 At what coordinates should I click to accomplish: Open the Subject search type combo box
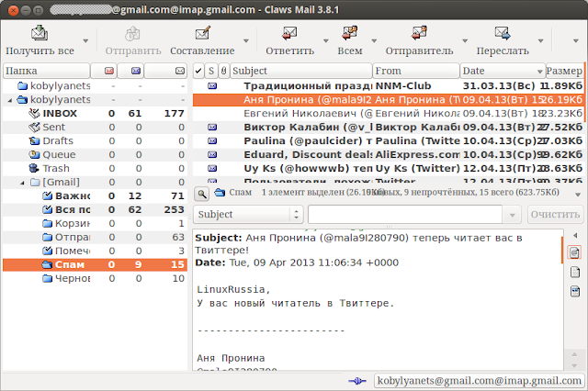[248, 215]
